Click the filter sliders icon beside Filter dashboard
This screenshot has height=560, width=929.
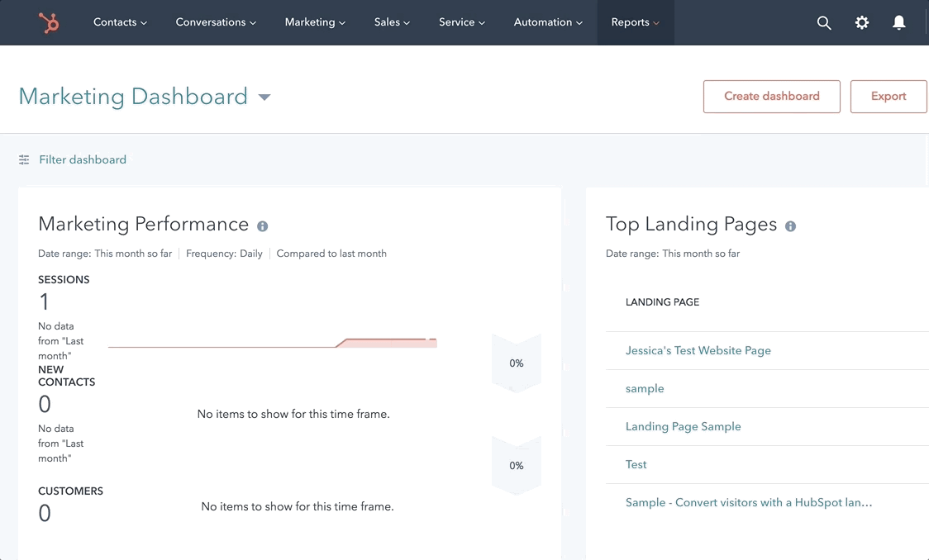(x=24, y=160)
